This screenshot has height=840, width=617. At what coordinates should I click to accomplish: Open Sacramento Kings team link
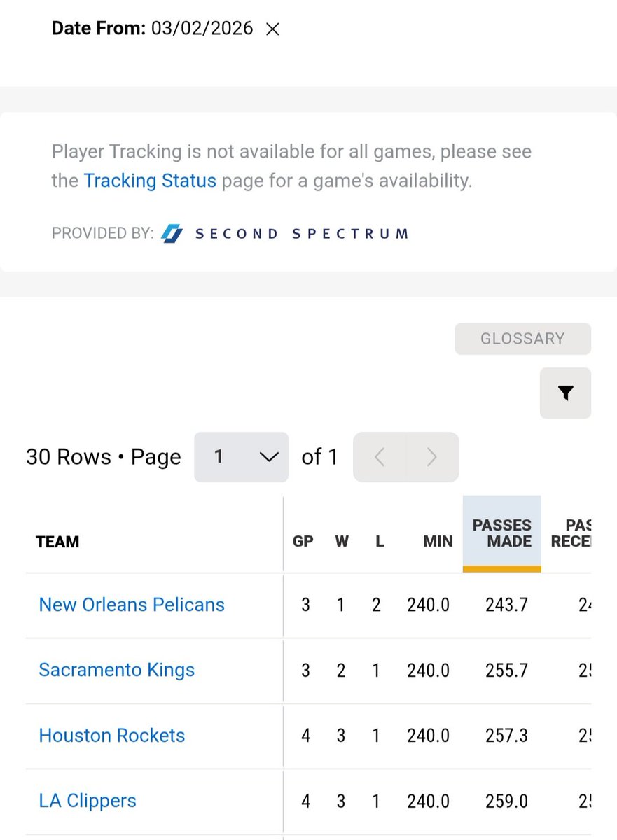(116, 670)
